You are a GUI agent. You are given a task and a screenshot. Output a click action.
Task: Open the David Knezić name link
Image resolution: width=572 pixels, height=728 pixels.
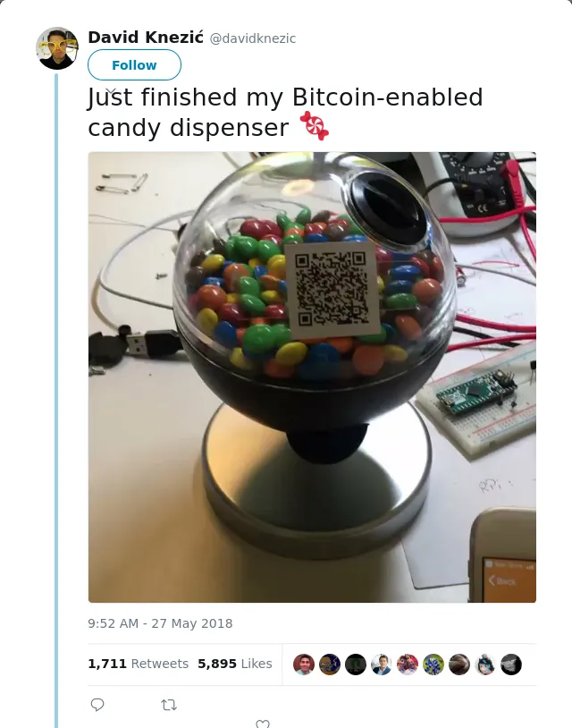point(146,38)
